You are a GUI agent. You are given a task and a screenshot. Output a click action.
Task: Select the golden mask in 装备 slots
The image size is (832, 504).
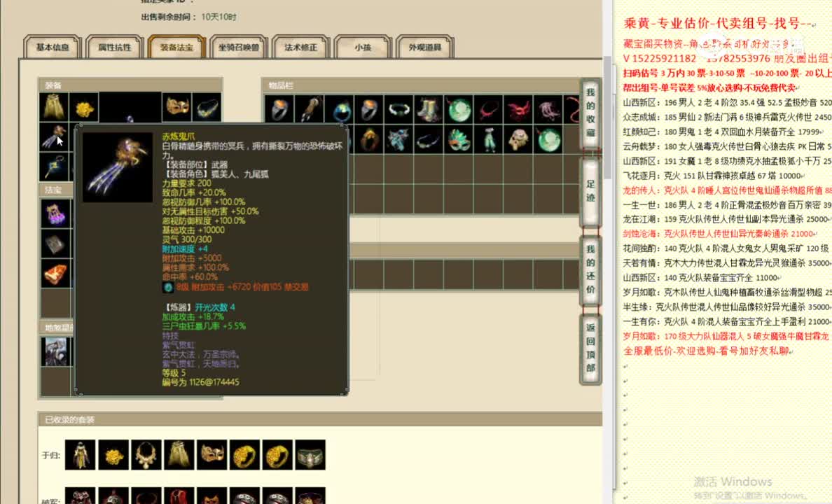coord(177,106)
